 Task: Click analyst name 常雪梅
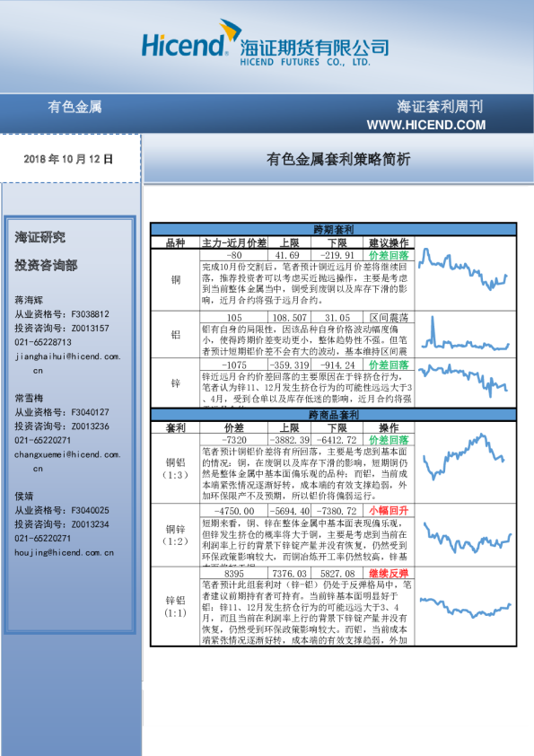coord(29,398)
